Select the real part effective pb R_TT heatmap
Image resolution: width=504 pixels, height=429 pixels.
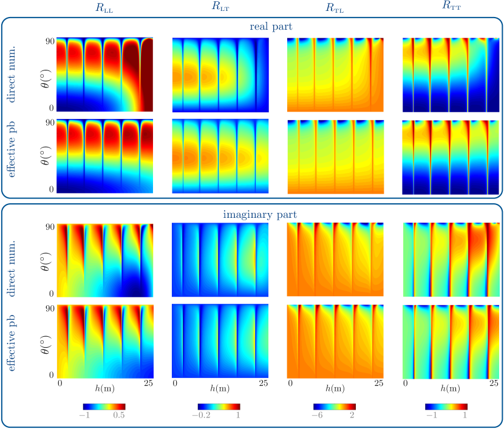coord(451,157)
